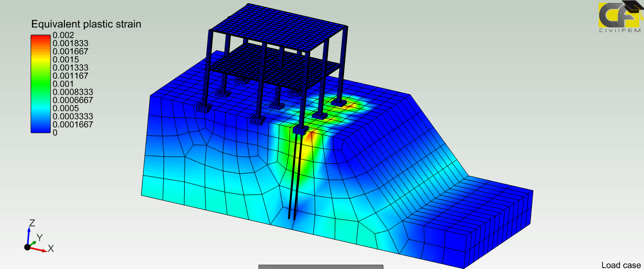Click the 'Equivalent plastic strain' legend title
Screen dimensions: 644x269
point(86,24)
